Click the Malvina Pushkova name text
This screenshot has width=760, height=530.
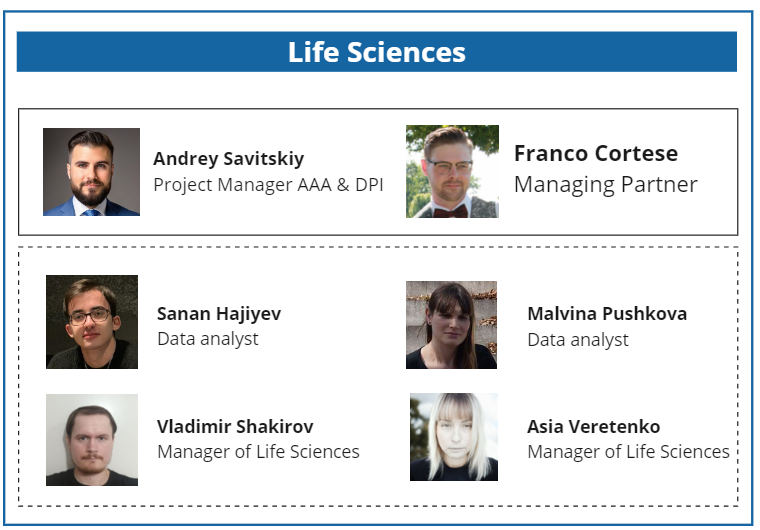pyautogui.click(x=606, y=314)
